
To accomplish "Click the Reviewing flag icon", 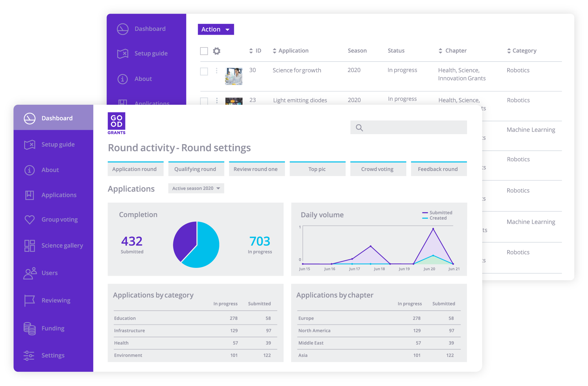I will (x=29, y=301).
